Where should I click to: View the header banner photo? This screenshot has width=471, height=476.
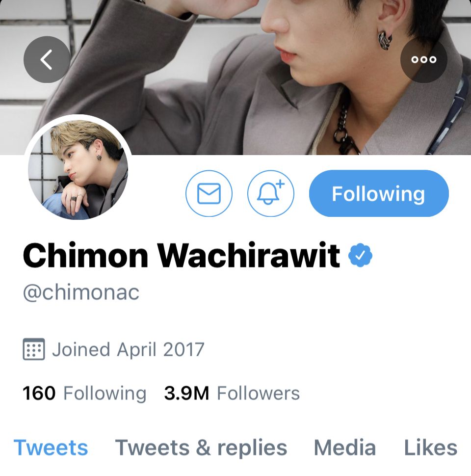235,78
